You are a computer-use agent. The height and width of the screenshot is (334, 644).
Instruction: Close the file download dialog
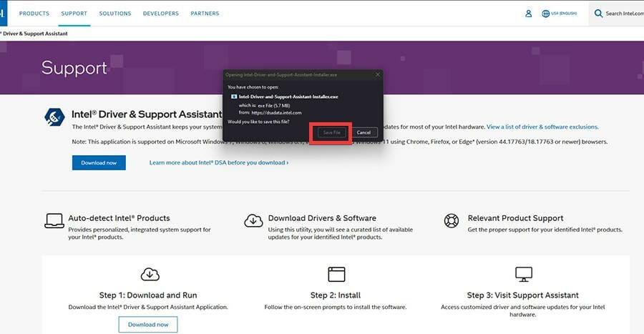coord(378,74)
